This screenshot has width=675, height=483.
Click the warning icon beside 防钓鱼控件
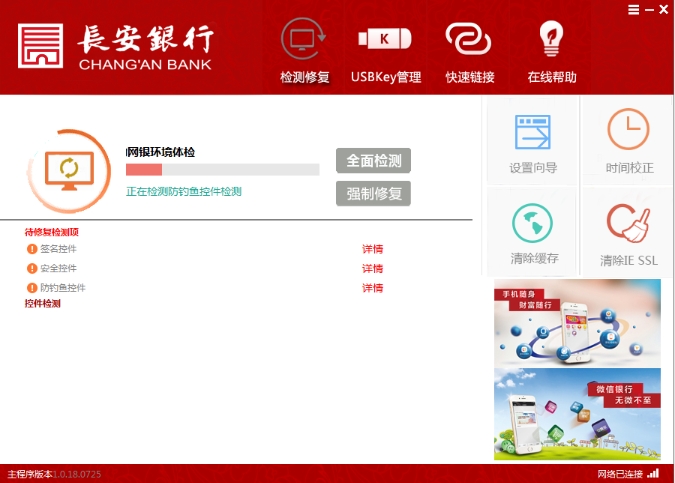31,288
